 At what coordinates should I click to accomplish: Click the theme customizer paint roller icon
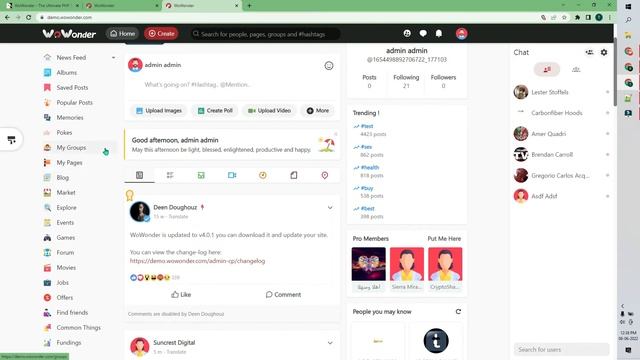click(11, 140)
